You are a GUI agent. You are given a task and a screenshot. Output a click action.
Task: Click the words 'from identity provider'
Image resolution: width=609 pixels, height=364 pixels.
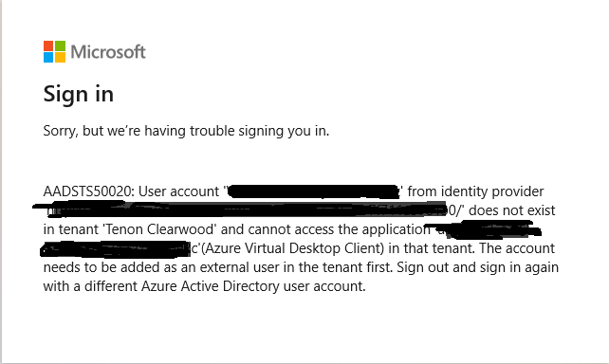pyautogui.click(x=476, y=191)
